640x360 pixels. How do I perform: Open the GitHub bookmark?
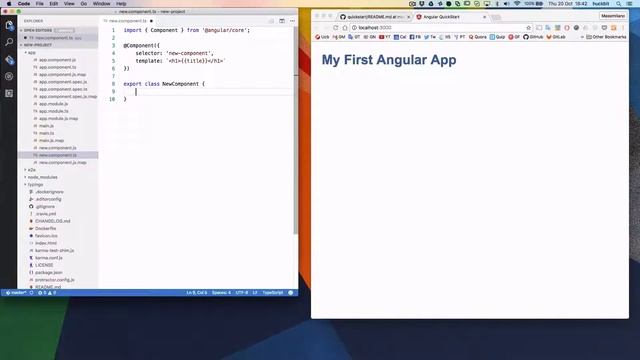point(533,37)
